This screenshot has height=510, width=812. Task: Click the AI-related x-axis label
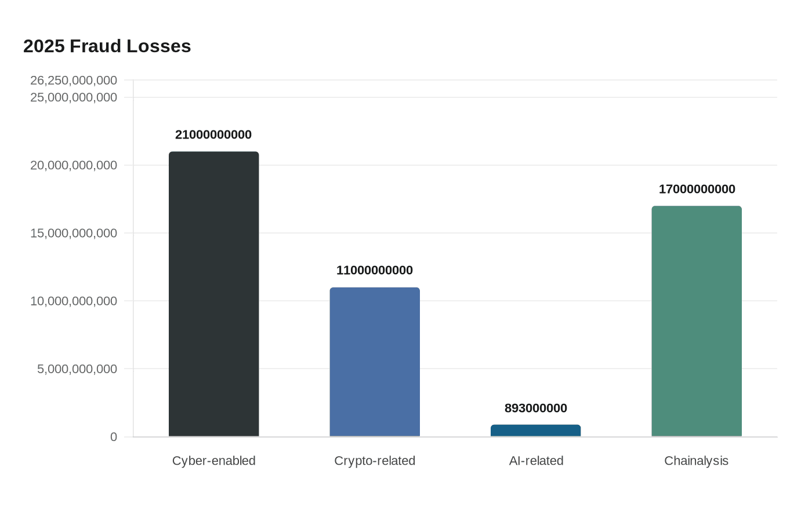coord(536,461)
